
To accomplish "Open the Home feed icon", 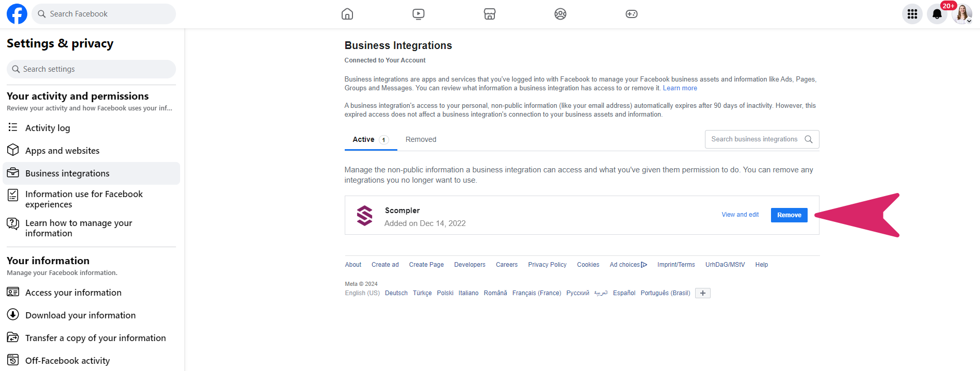I will [347, 14].
